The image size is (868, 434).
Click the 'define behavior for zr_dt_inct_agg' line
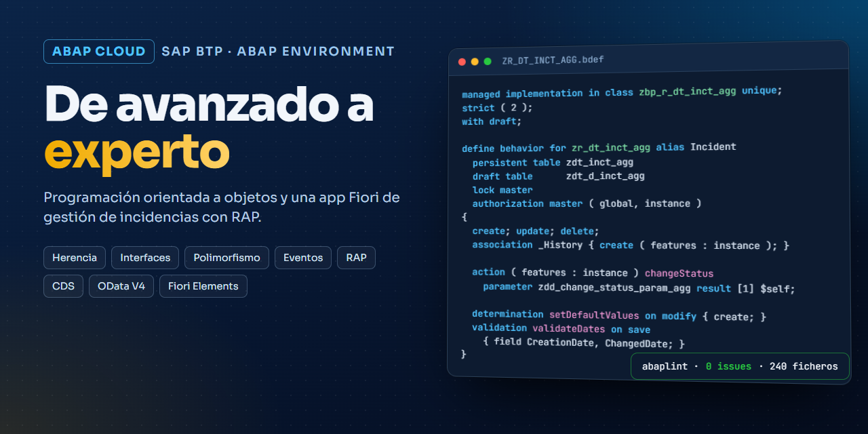pyautogui.click(x=599, y=147)
